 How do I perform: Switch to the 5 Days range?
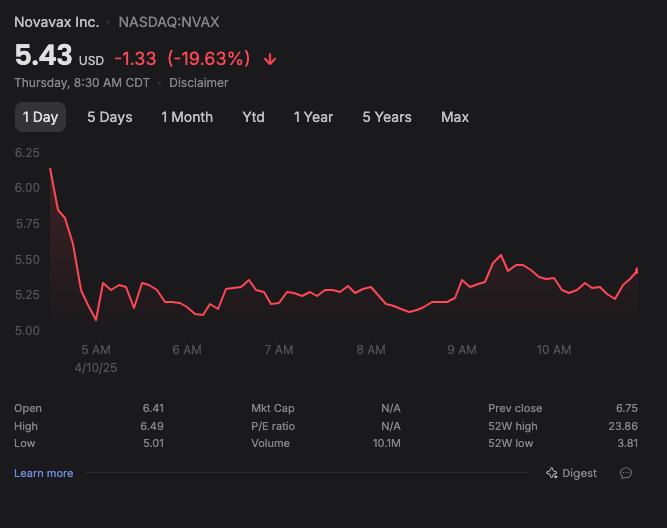110,117
